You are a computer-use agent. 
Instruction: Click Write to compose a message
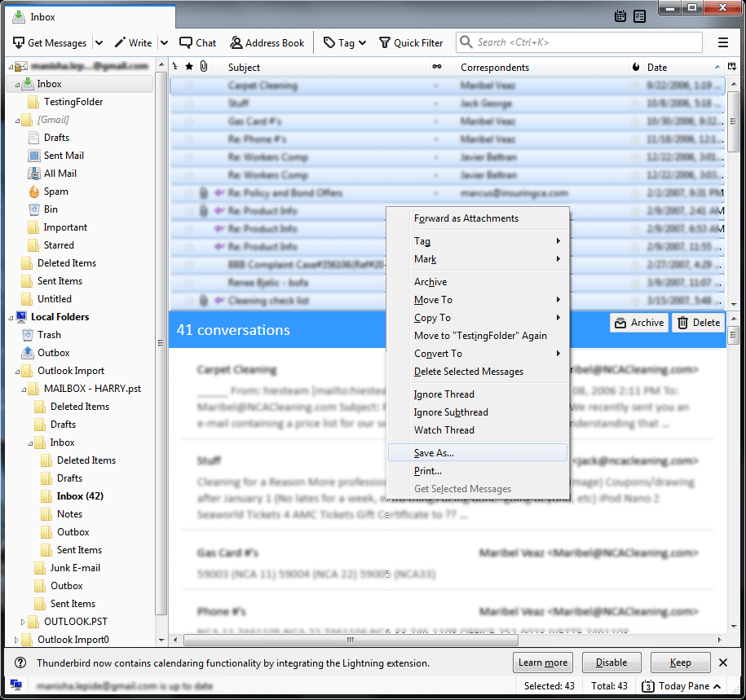[133, 43]
